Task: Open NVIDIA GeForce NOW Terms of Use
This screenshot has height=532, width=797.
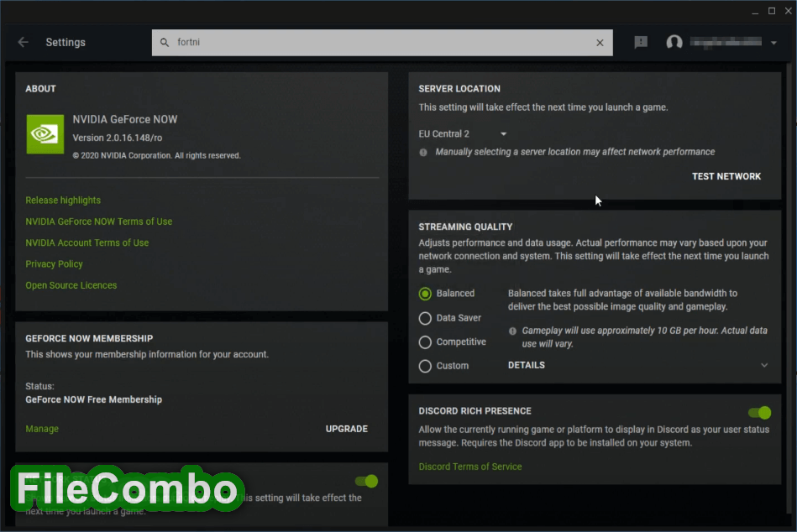Action: [x=98, y=222]
